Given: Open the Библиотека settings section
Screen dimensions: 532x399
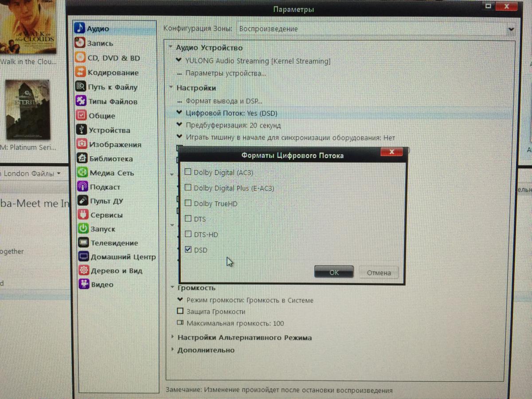Looking at the screenshot, I should tap(111, 158).
